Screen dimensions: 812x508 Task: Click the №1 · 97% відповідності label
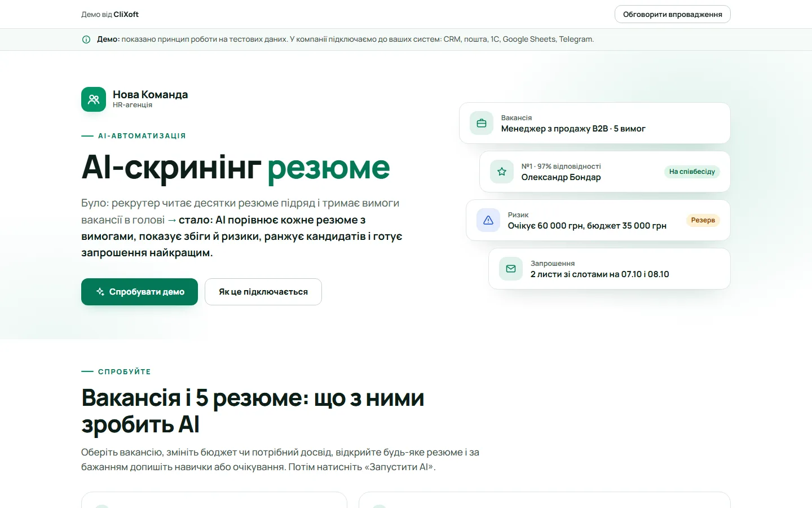561,167
